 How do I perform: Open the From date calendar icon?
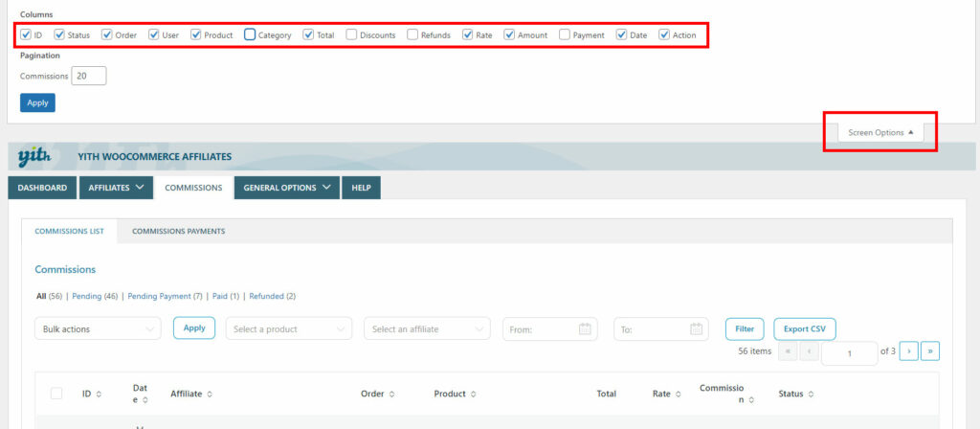click(585, 329)
